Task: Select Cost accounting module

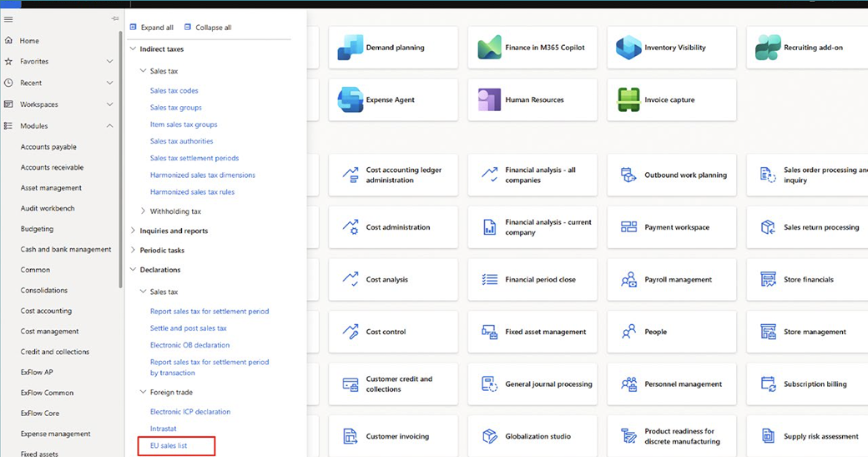Action: click(46, 311)
